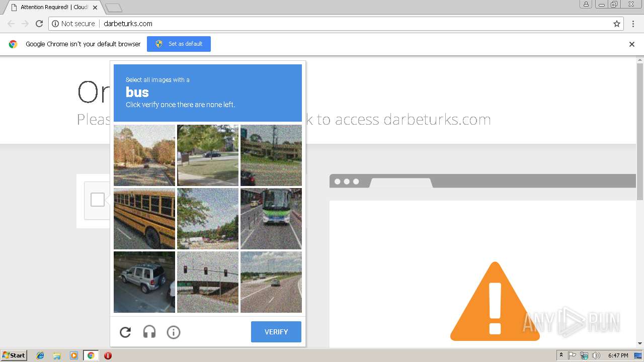The image size is (644, 362).
Task: Click the red stop-sign taskbar icon
Action: tap(108, 355)
